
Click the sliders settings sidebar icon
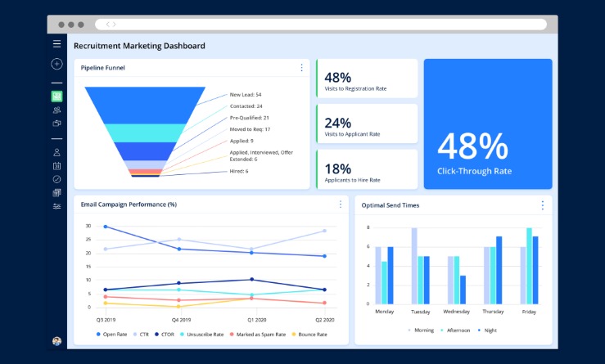click(56, 206)
